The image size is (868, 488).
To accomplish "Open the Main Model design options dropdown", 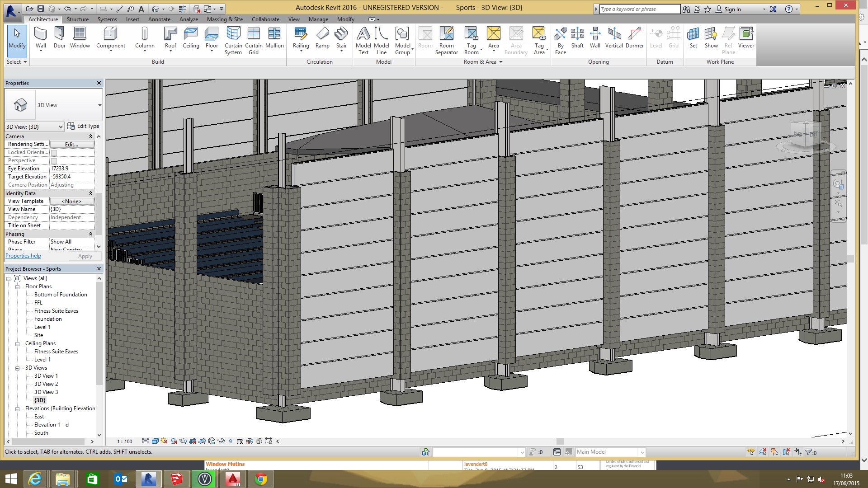I will pyautogui.click(x=642, y=452).
